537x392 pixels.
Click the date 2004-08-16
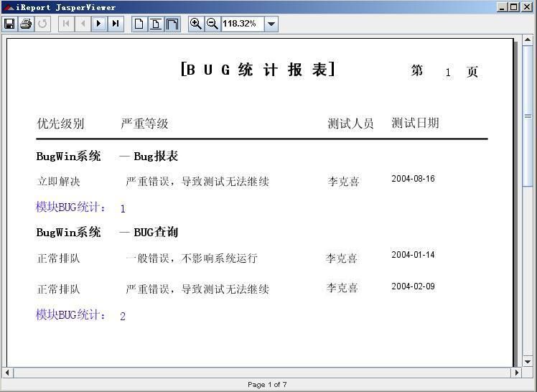pyautogui.click(x=413, y=179)
